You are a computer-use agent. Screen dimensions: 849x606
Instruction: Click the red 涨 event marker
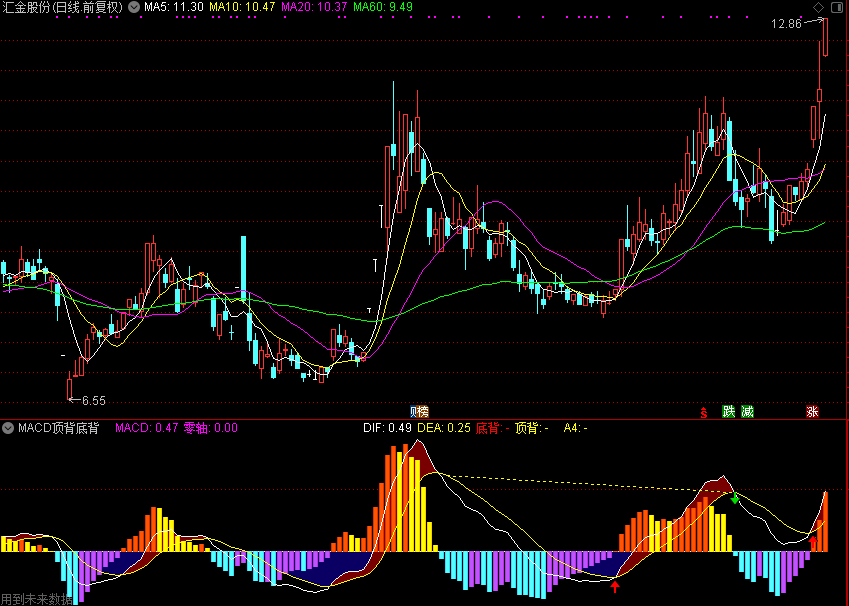coord(813,411)
